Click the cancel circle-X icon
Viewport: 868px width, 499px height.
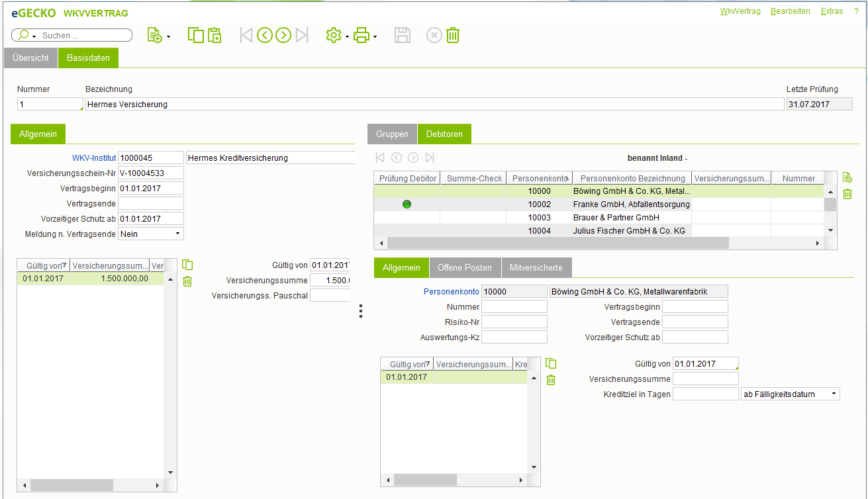point(434,36)
